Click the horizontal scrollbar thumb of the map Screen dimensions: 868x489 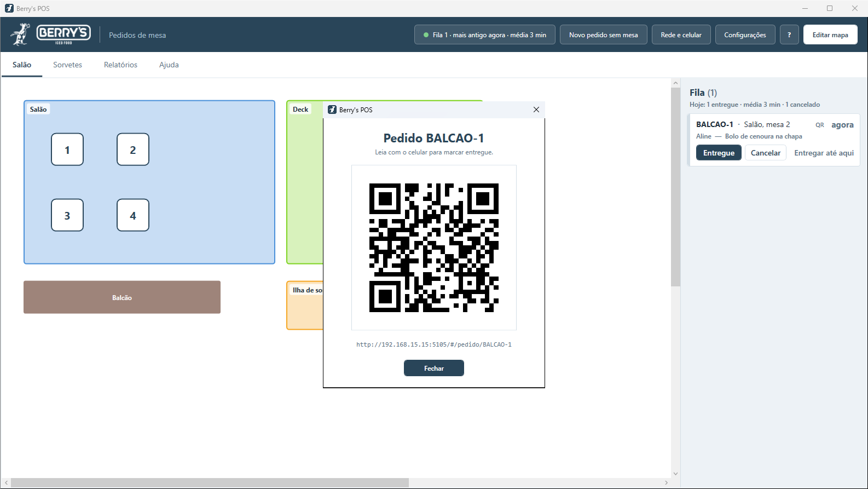click(x=210, y=482)
